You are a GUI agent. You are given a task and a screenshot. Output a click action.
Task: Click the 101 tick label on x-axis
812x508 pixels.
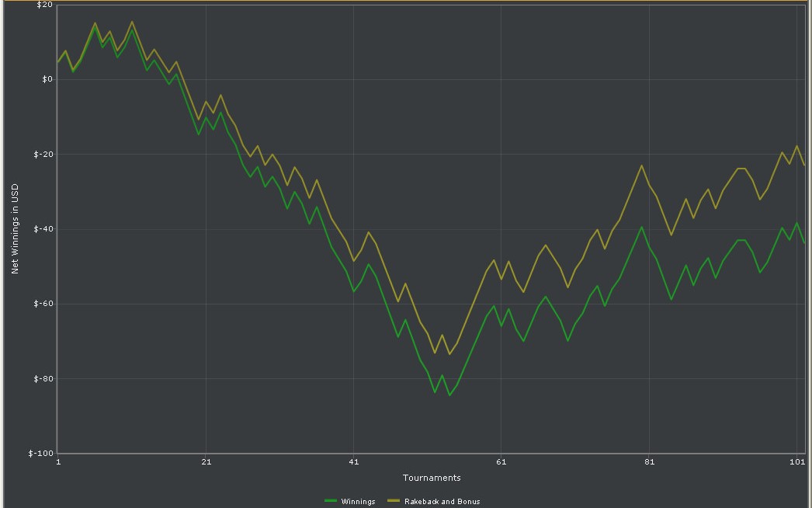click(797, 461)
